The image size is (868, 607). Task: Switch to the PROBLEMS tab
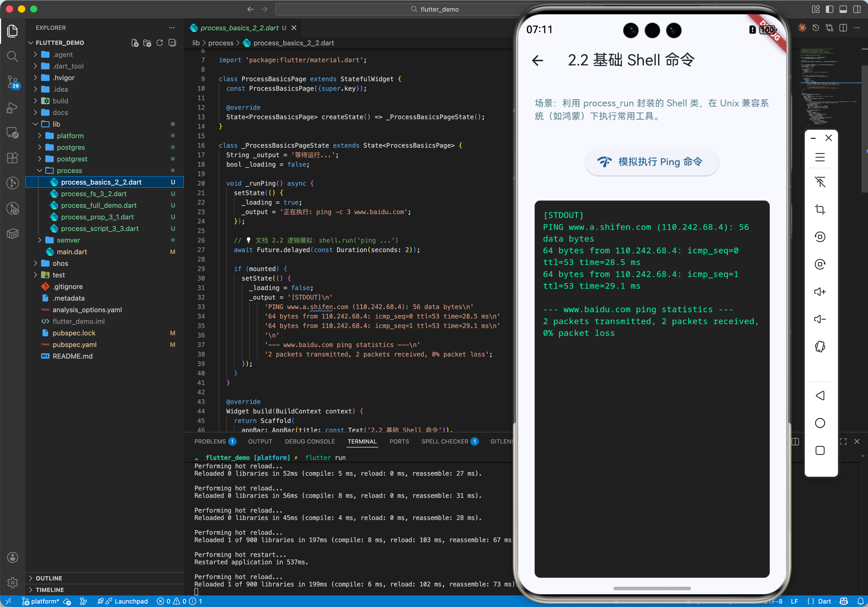(210, 441)
